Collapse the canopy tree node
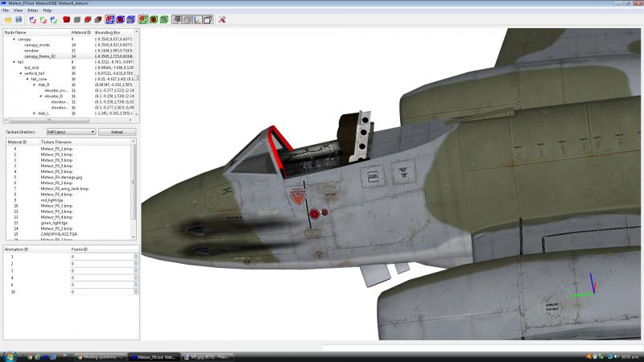Screen dimensions: 644x362 14,39
